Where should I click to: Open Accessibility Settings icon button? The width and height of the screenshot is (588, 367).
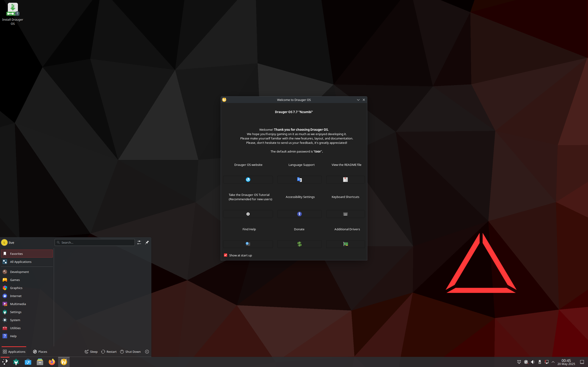click(x=299, y=214)
